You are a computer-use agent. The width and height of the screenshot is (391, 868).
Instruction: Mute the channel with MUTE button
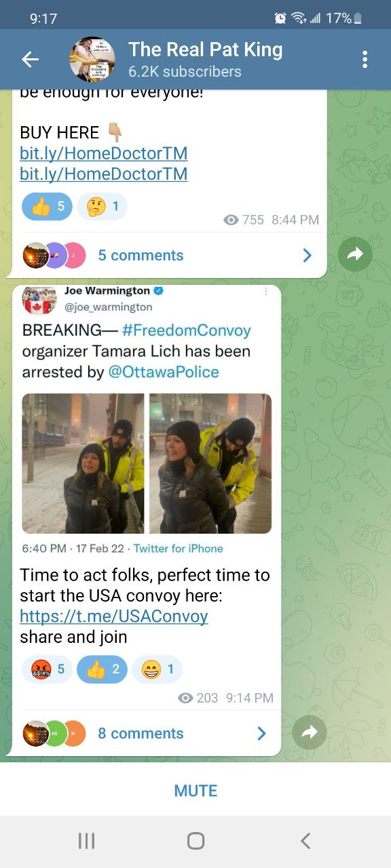click(195, 791)
